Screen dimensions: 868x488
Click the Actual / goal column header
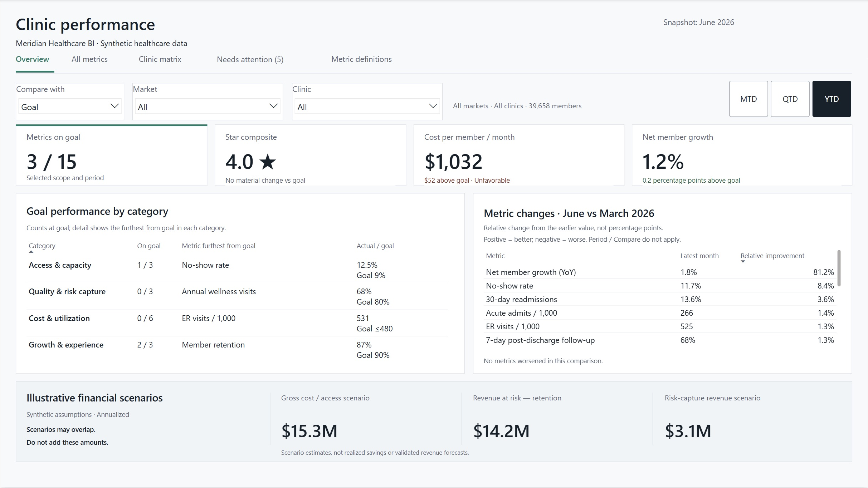pyautogui.click(x=375, y=246)
